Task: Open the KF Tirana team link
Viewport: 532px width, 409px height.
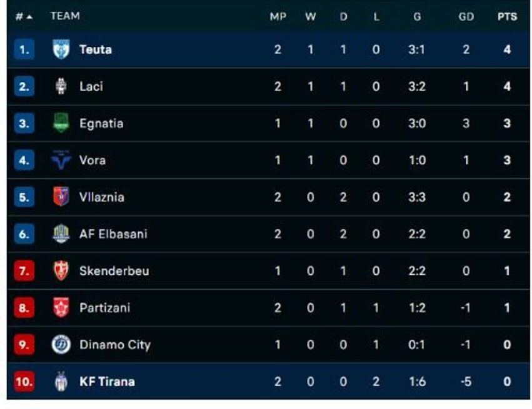Action: tap(108, 382)
